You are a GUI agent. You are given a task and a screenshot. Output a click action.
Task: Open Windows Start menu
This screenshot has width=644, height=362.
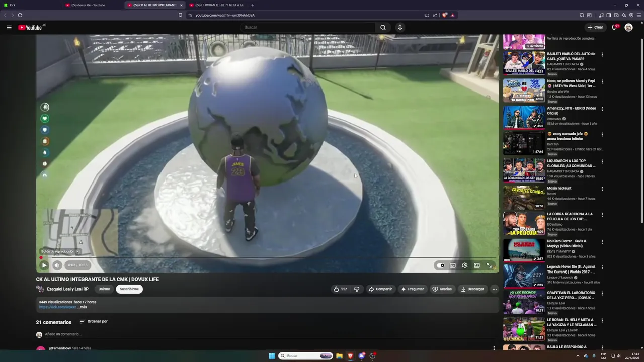tap(272, 356)
